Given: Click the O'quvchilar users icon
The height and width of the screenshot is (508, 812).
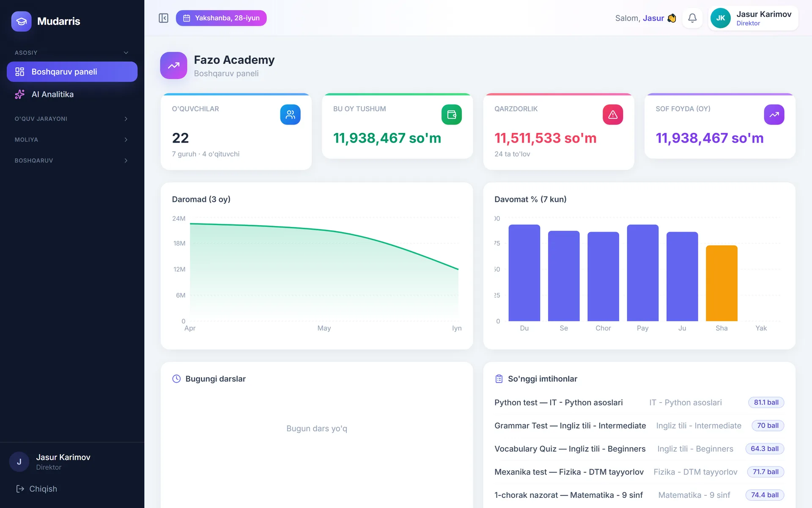Looking at the screenshot, I should [290, 115].
